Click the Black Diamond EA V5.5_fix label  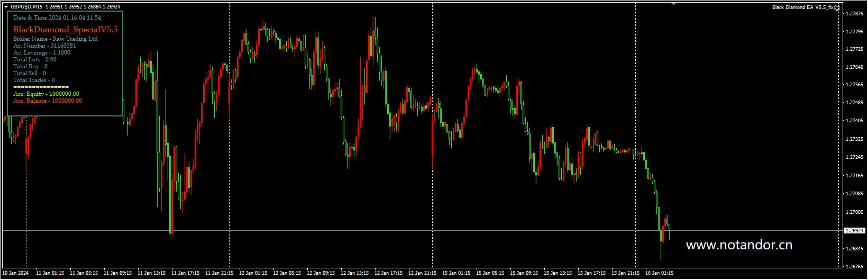coord(803,7)
